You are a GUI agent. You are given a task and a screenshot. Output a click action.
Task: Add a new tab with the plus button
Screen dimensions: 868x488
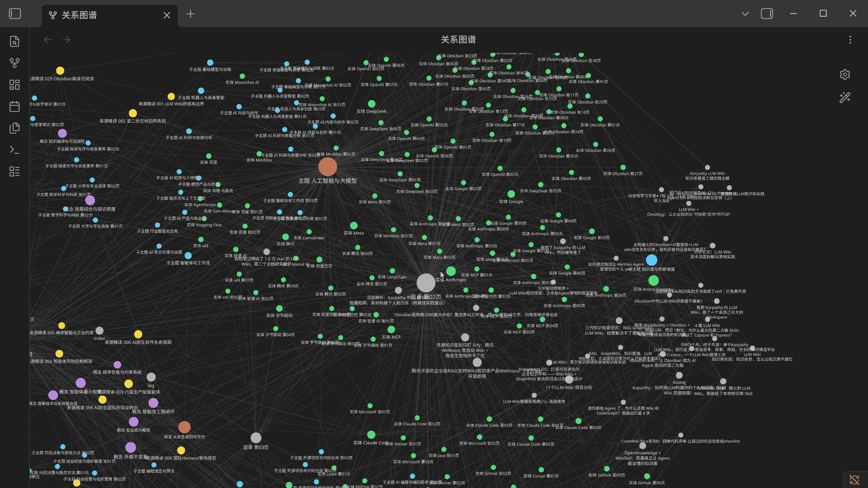[x=190, y=14]
